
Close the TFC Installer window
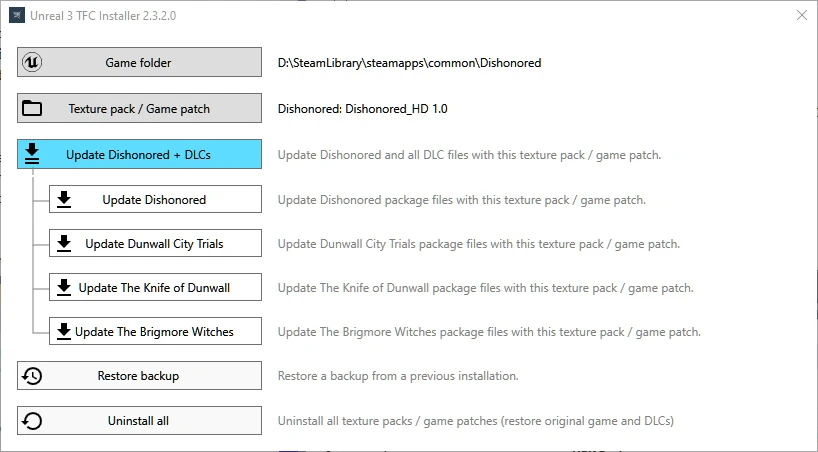click(x=800, y=16)
